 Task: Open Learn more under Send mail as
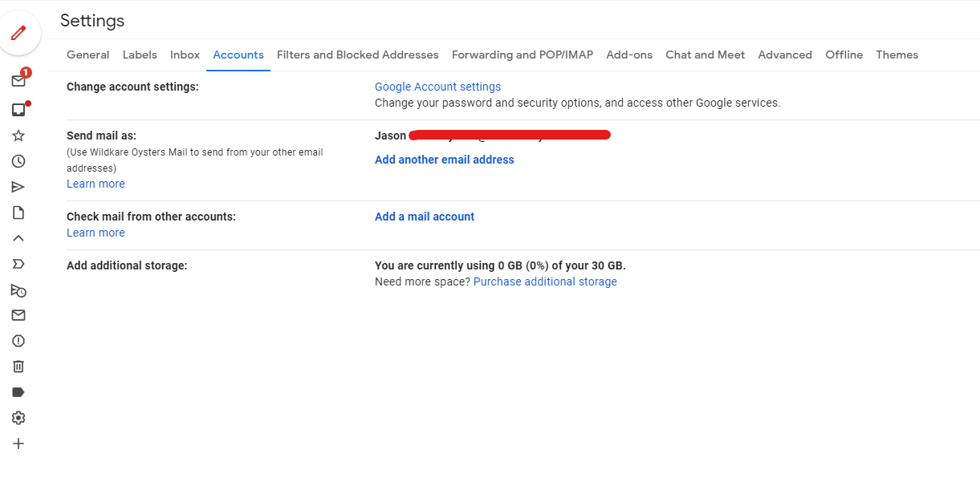tap(96, 184)
